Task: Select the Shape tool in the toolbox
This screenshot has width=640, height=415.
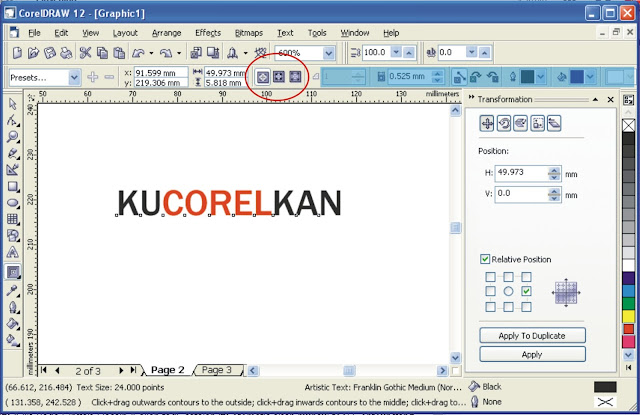Action: 13,120
